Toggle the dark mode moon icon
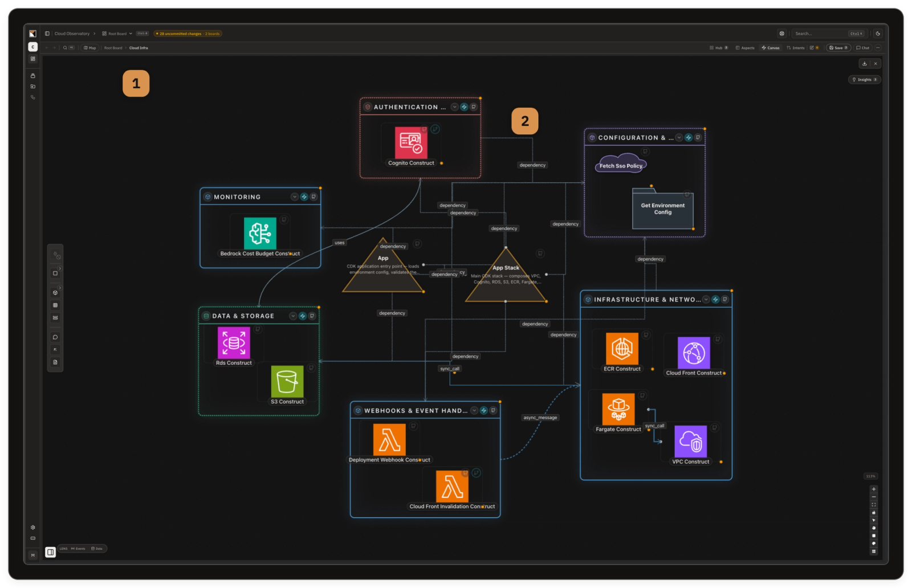 click(x=878, y=34)
